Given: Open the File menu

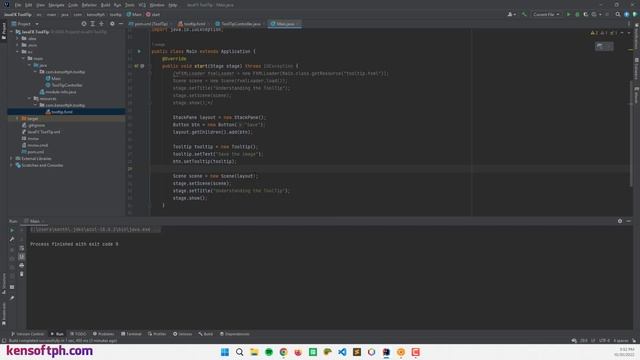Looking at the screenshot, I should pyautogui.click(x=18, y=5).
